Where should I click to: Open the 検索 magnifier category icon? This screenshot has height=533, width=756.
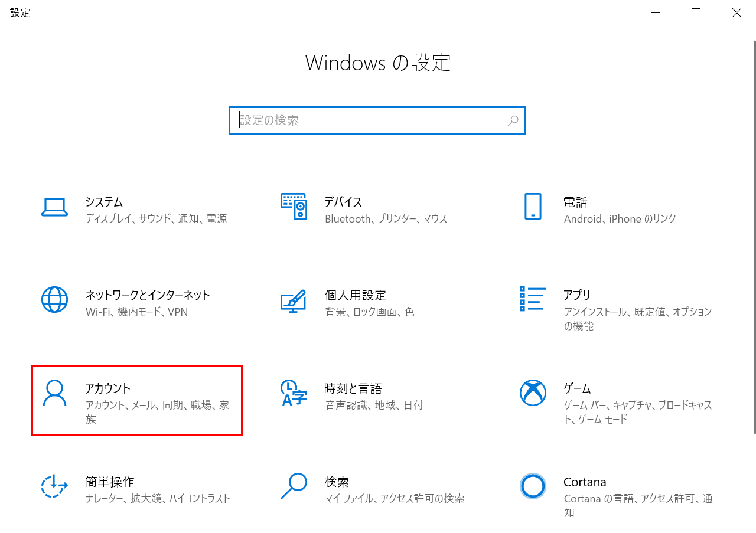click(x=294, y=486)
